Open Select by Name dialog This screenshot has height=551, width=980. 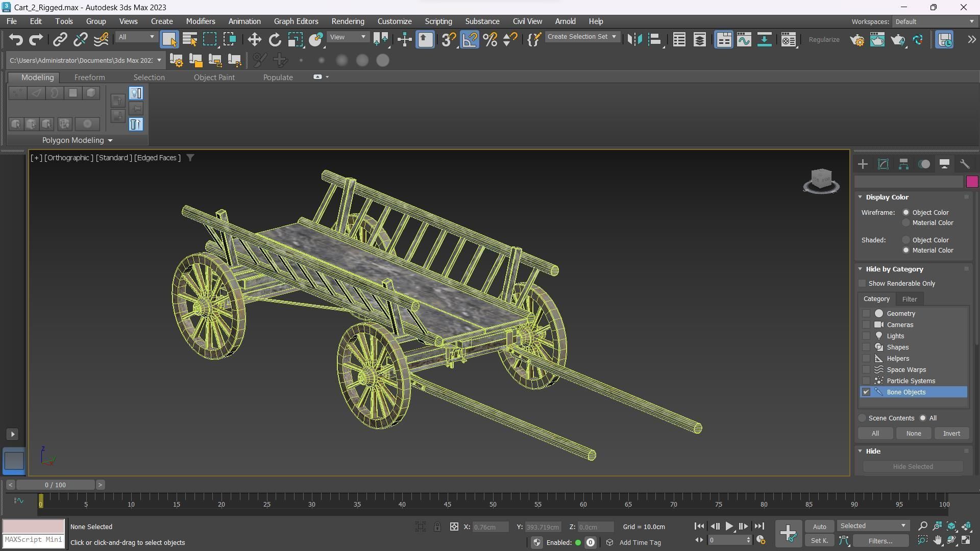(190, 40)
